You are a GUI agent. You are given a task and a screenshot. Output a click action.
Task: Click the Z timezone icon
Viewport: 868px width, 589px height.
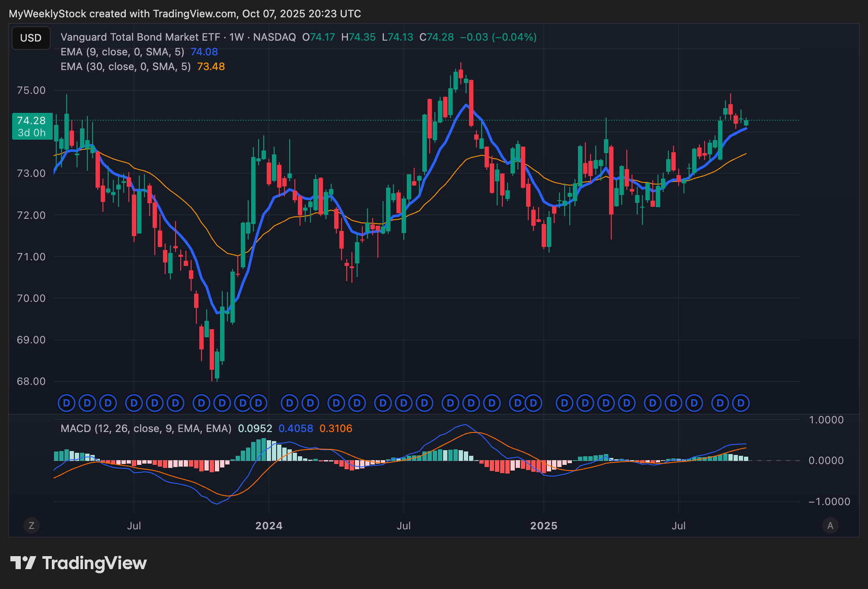point(31,525)
